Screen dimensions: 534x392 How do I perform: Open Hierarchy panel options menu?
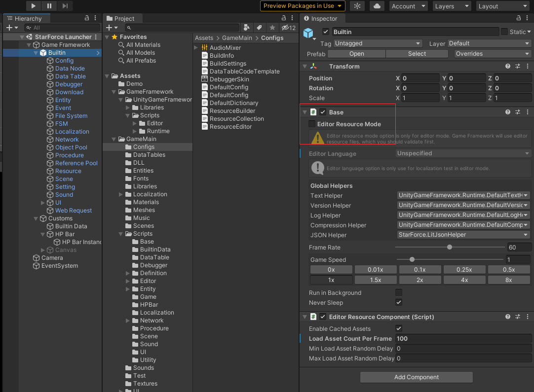pos(95,18)
